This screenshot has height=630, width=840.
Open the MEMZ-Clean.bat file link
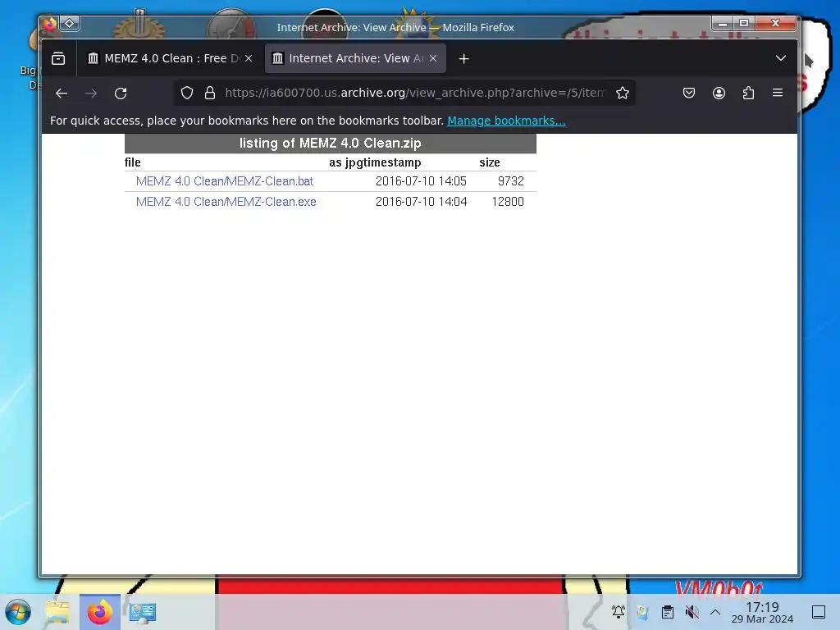tap(225, 181)
